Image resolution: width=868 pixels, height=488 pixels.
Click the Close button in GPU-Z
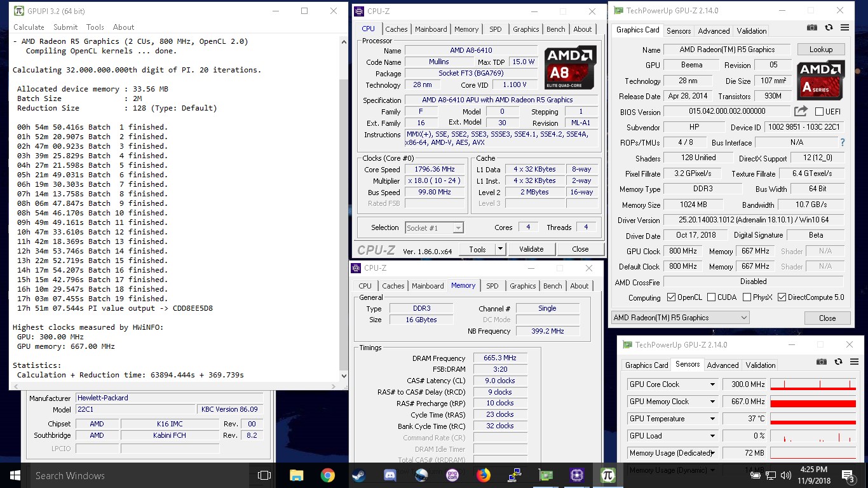pos(827,318)
